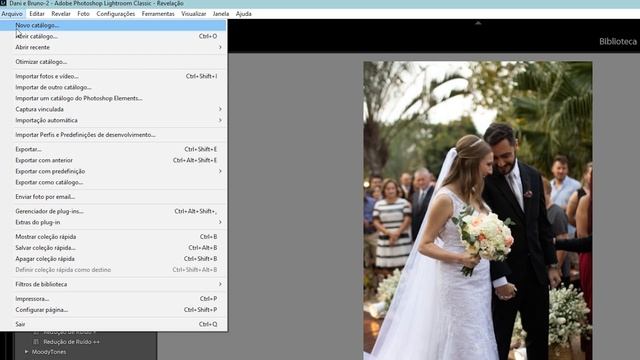Click the wedding photo preview
This screenshot has height=360, width=640.
coord(478,210)
